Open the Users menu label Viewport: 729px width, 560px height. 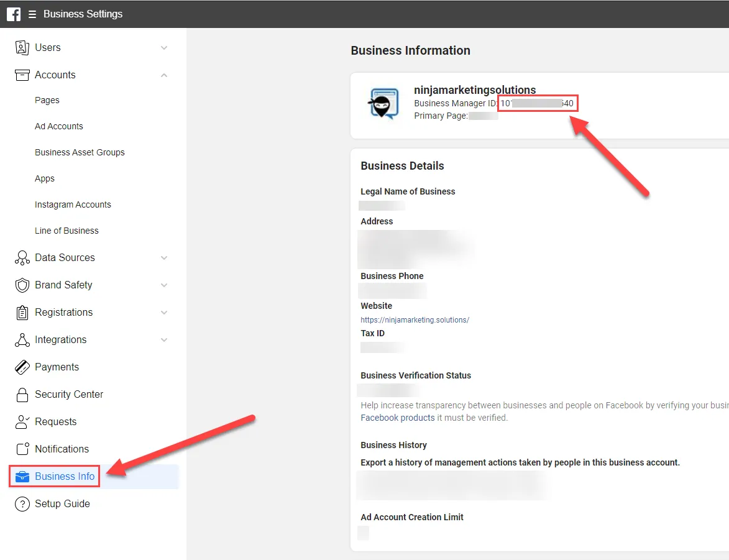(x=47, y=47)
